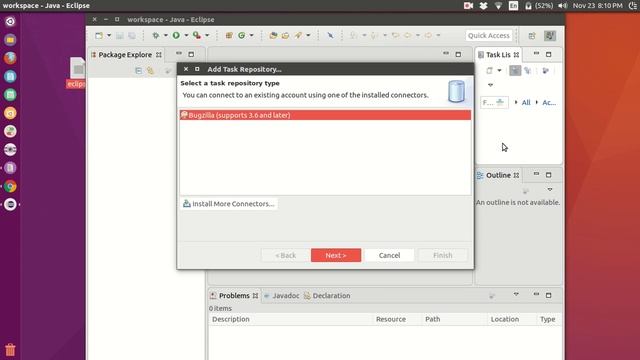Open the Run dropdown arrow

(x=186, y=36)
